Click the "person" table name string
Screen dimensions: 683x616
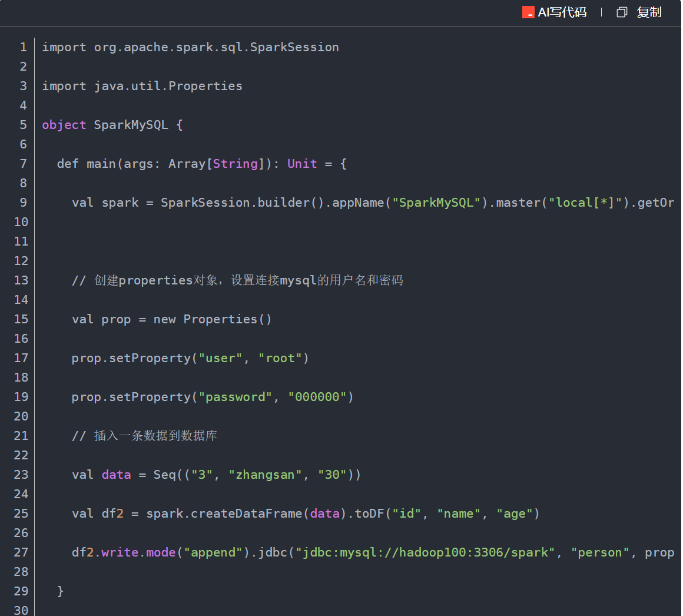(x=600, y=552)
